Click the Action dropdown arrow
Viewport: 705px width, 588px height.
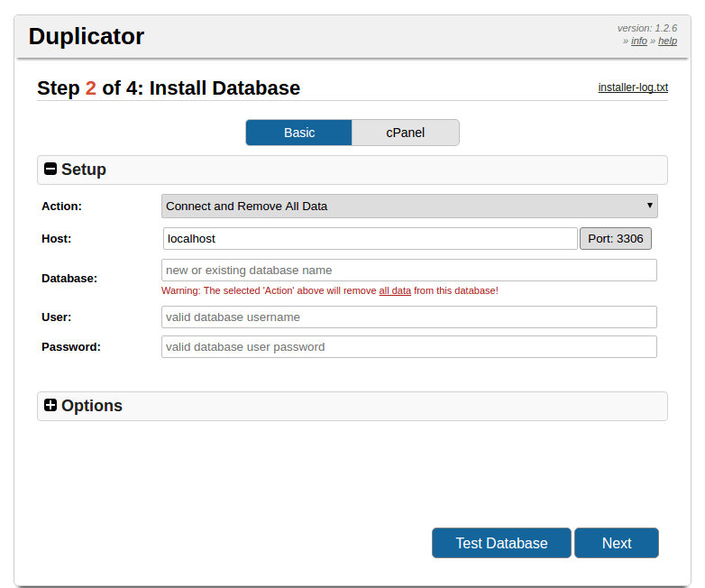[x=649, y=206]
